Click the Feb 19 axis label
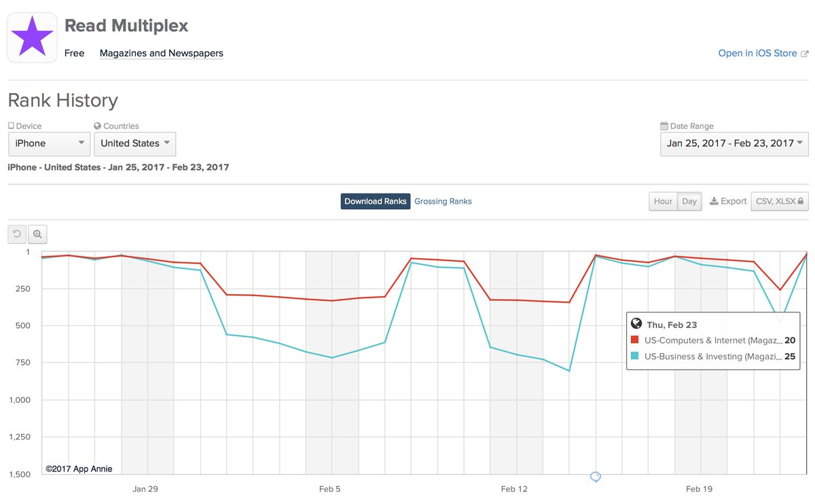 coord(699,488)
